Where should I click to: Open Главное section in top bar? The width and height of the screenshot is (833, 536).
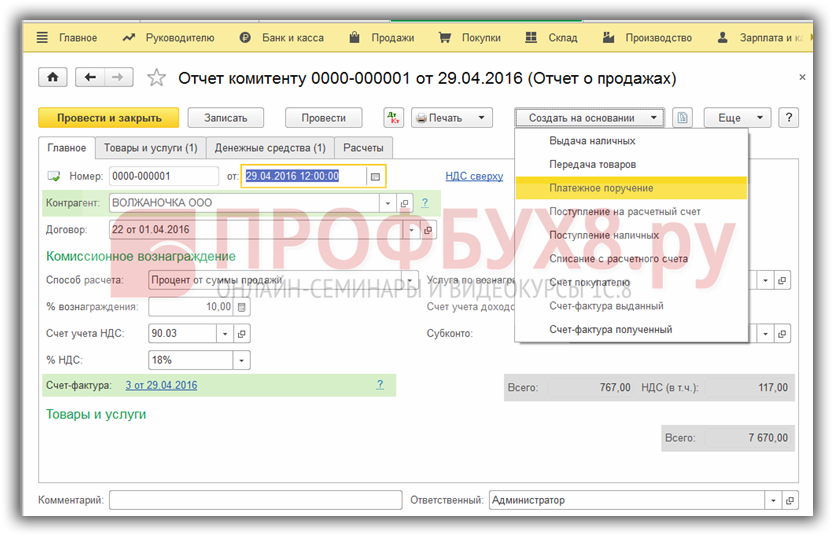click(x=78, y=38)
